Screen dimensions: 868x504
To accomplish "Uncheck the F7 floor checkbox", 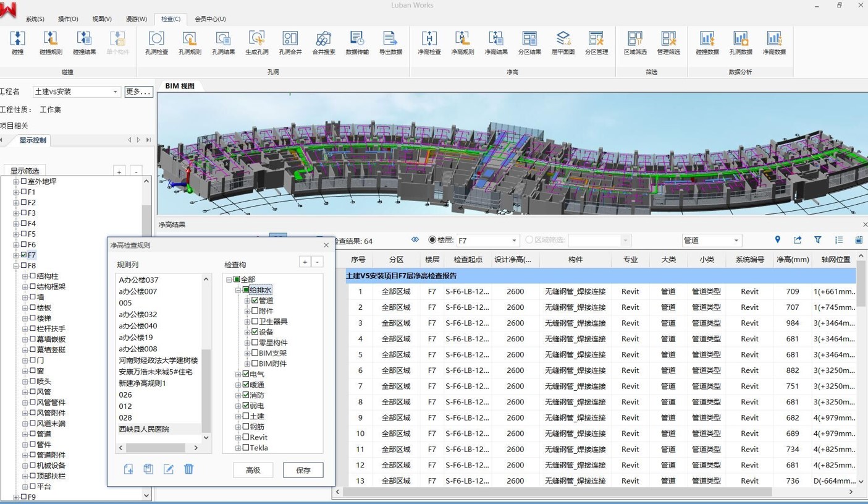I will coord(24,255).
